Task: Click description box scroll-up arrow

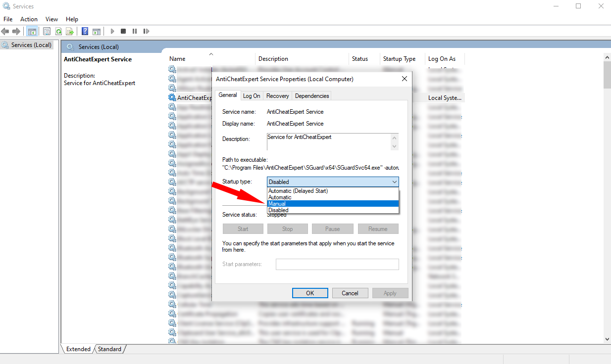Action: pyautogui.click(x=395, y=137)
